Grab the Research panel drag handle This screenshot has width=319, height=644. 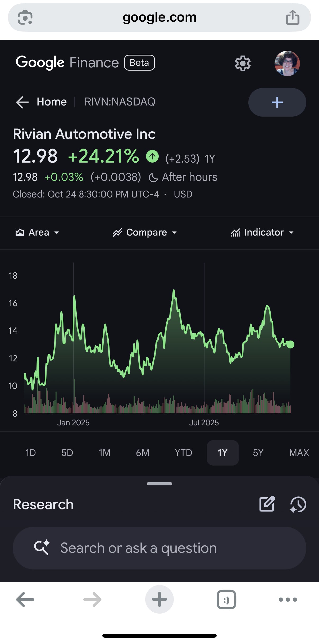(x=159, y=484)
